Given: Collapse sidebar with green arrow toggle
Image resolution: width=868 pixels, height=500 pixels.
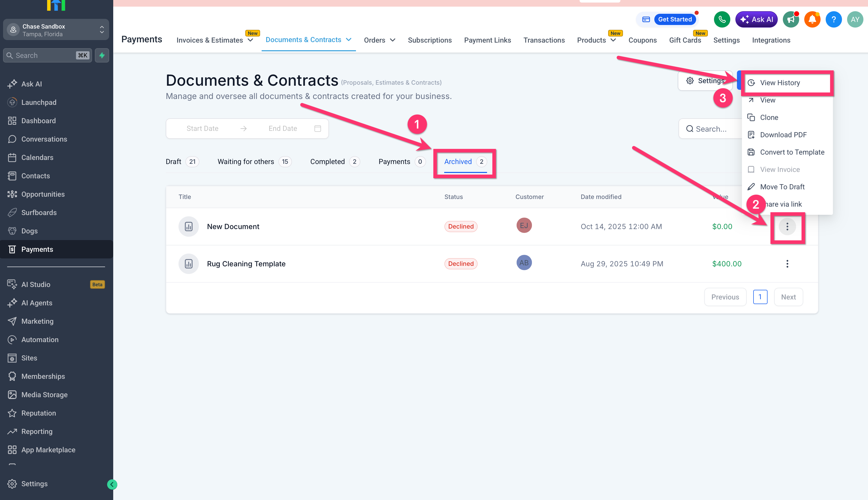Looking at the screenshot, I should click(112, 484).
